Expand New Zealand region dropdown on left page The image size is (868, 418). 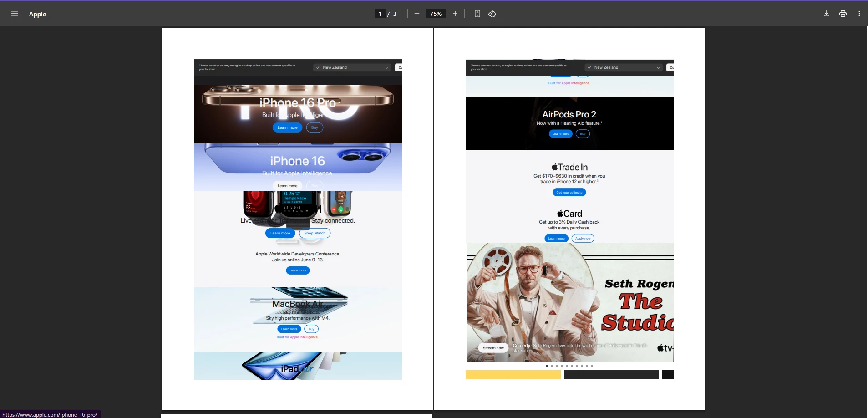tap(352, 67)
